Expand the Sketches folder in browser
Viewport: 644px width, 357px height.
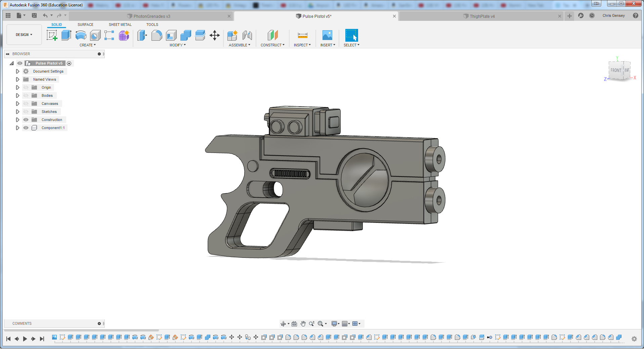17,111
